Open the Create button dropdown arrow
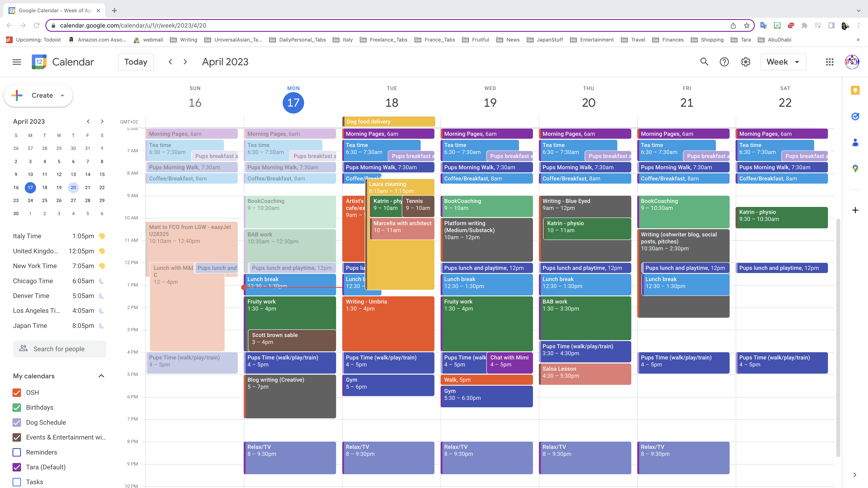The width and height of the screenshot is (868, 488). pos(62,96)
